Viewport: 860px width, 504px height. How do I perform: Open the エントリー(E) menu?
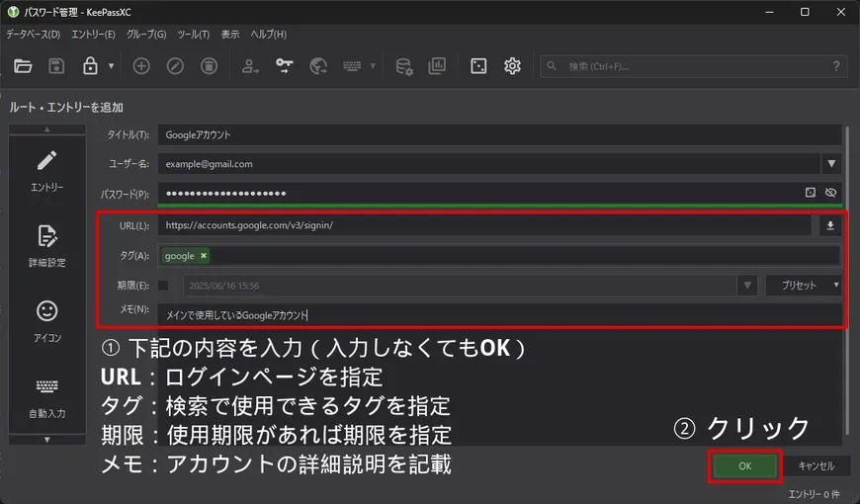(x=93, y=34)
